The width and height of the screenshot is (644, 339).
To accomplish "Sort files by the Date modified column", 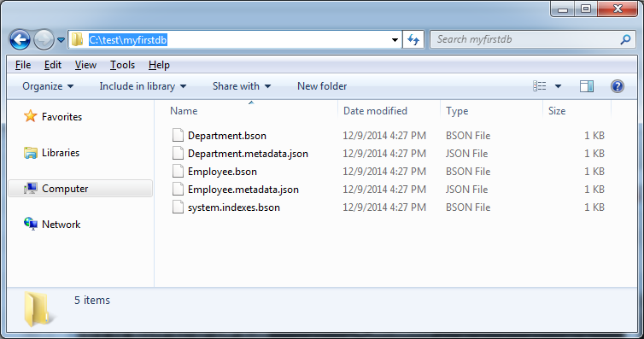I will tap(375, 111).
